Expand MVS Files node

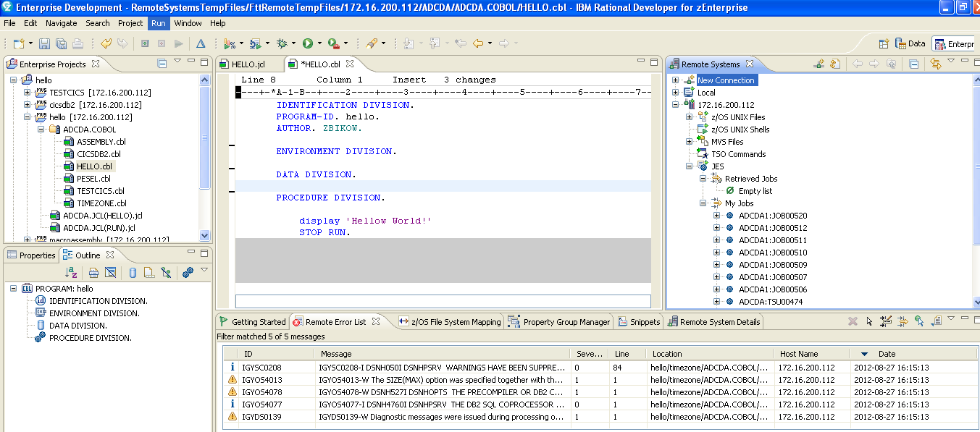click(x=690, y=142)
